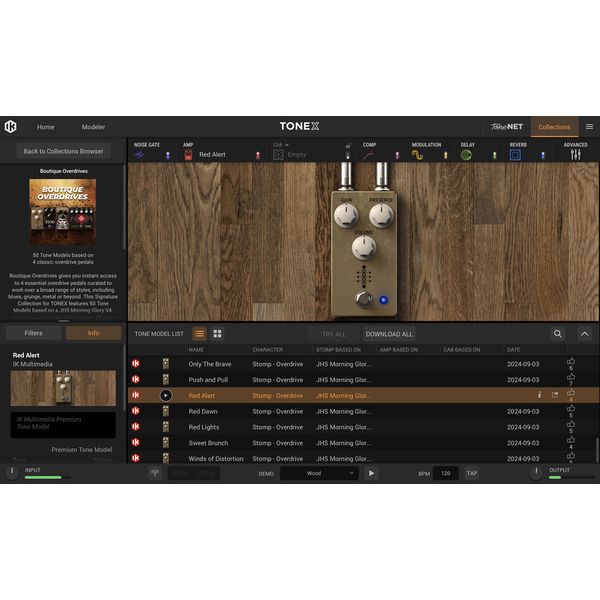
Task: Switch to the Collections tab
Action: (x=554, y=127)
